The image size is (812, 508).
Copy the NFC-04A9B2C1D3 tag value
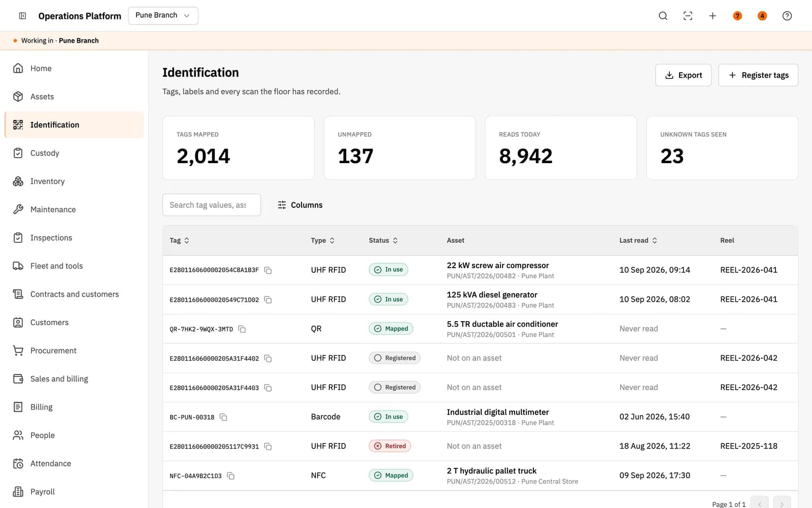tap(230, 476)
